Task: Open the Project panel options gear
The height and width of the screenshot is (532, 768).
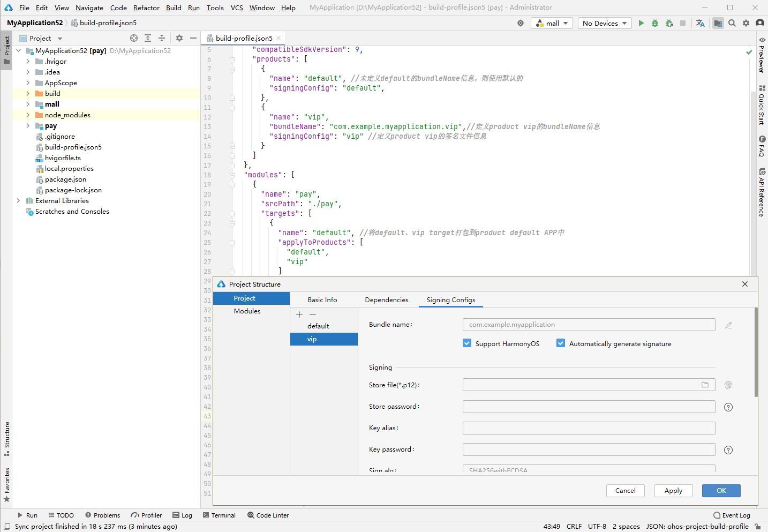Action: pos(179,38)
